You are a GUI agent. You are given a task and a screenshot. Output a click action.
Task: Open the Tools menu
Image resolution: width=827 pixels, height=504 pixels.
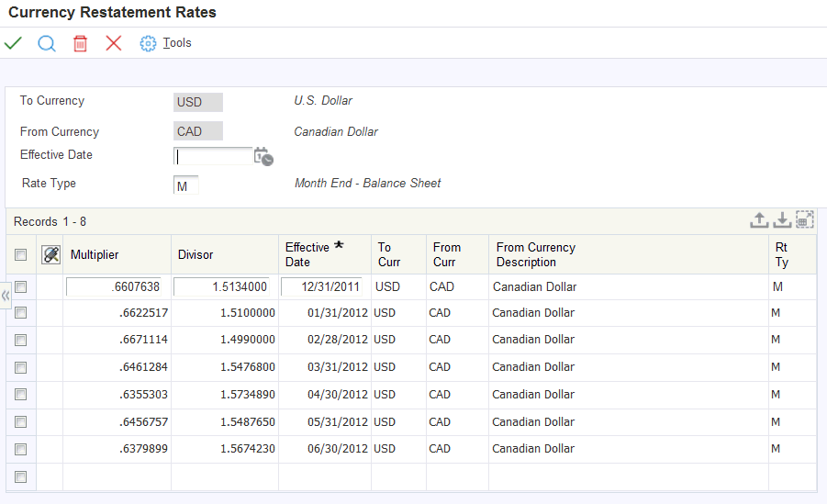(x=177, y=43)
